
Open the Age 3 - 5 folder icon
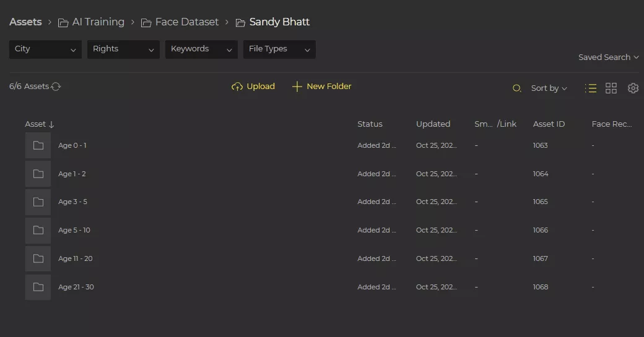[38, 202]
